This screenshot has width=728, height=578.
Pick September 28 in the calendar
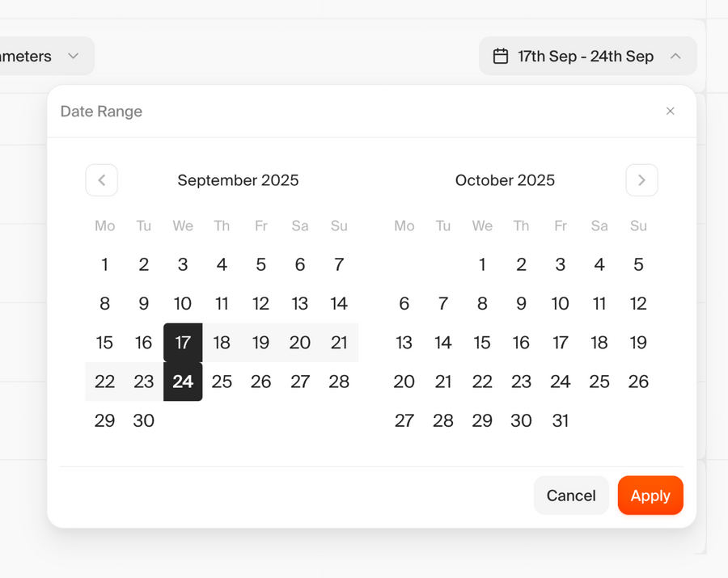click(x=339, y=382)
